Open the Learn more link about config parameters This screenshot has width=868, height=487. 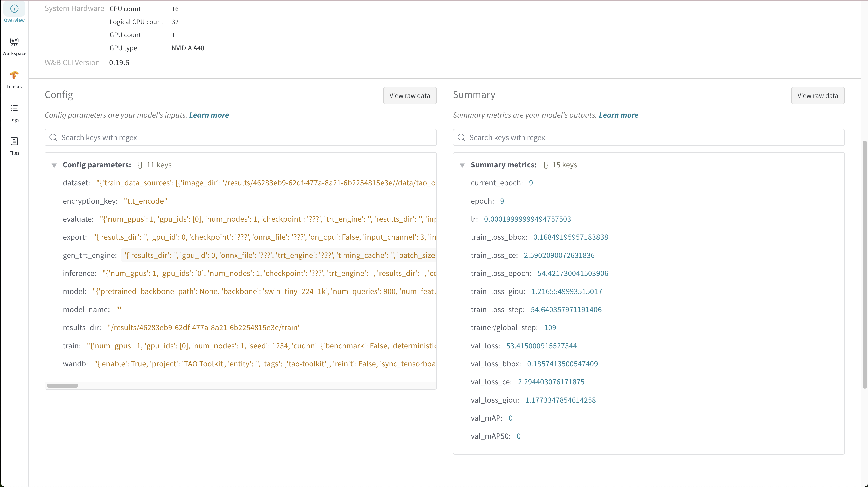(209, 115)
